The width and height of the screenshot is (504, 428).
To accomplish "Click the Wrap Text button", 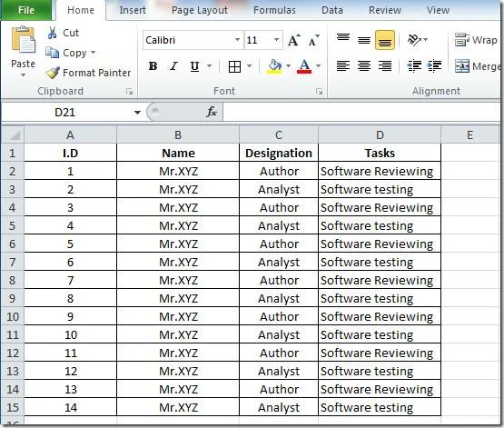I will [x=477, y=40].
